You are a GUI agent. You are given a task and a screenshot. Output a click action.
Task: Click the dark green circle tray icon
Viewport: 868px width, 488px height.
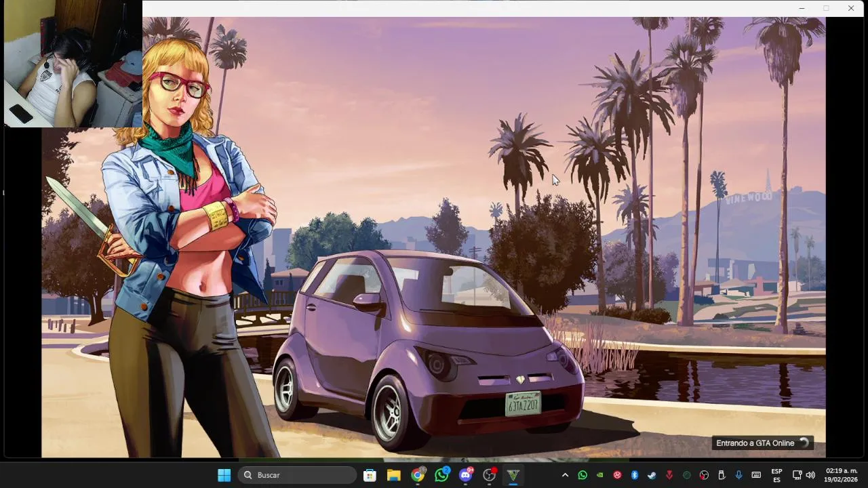pos(687,475)
